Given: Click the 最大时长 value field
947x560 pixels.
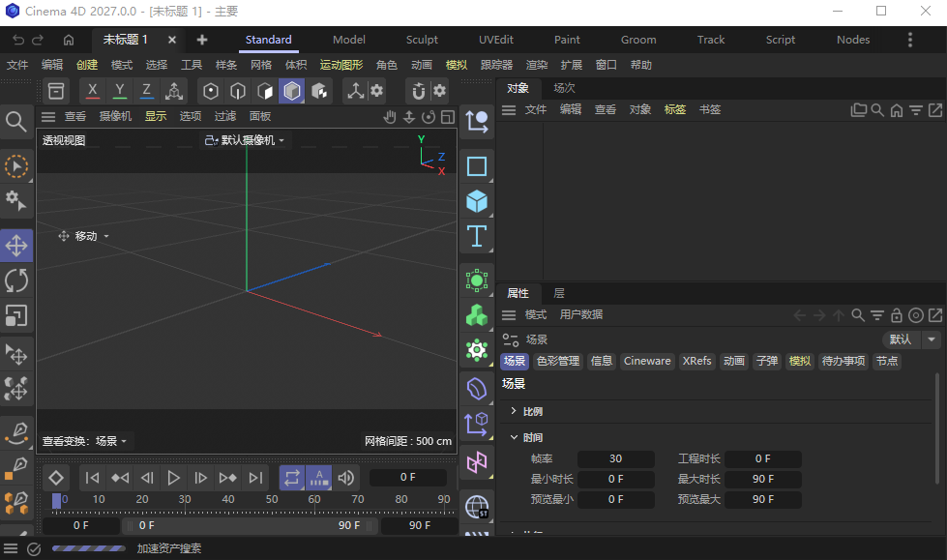Looking at the screenshot, I should pyautogui.click(x=763, y=479).
